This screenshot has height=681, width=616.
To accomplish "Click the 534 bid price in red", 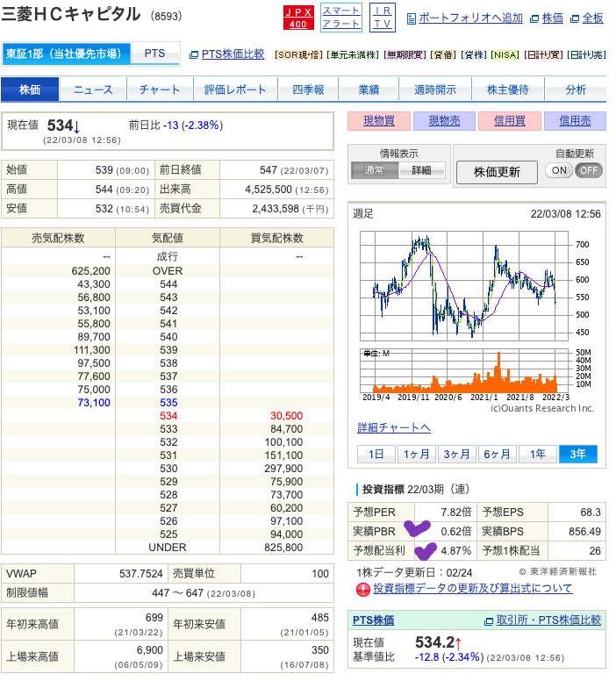I will pyautogui.click(x=168, y=416).
